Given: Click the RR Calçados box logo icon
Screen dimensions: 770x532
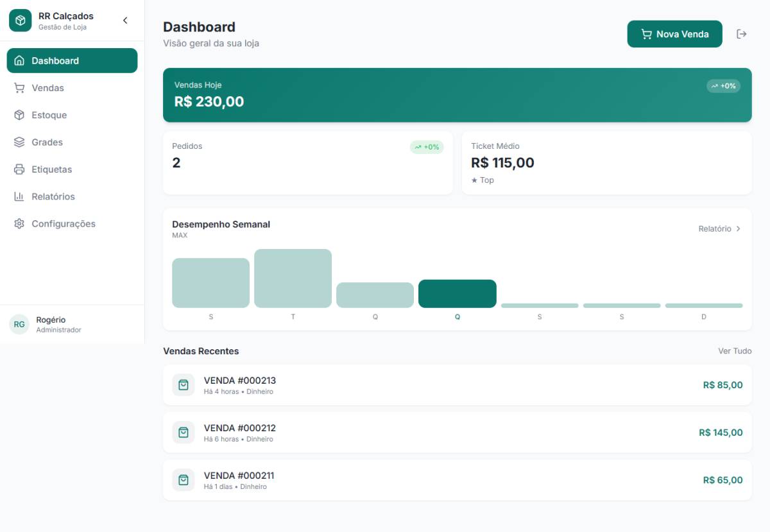Looking at the screenshot, I should 20,21.
